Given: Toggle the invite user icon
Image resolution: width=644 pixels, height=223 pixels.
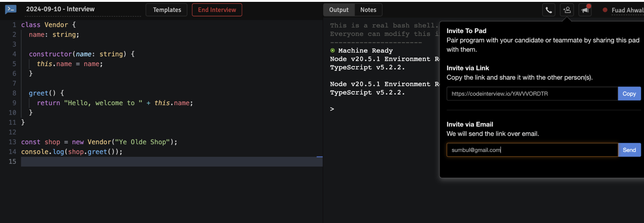Looking at the screenshot, I should tap(567, 10).
